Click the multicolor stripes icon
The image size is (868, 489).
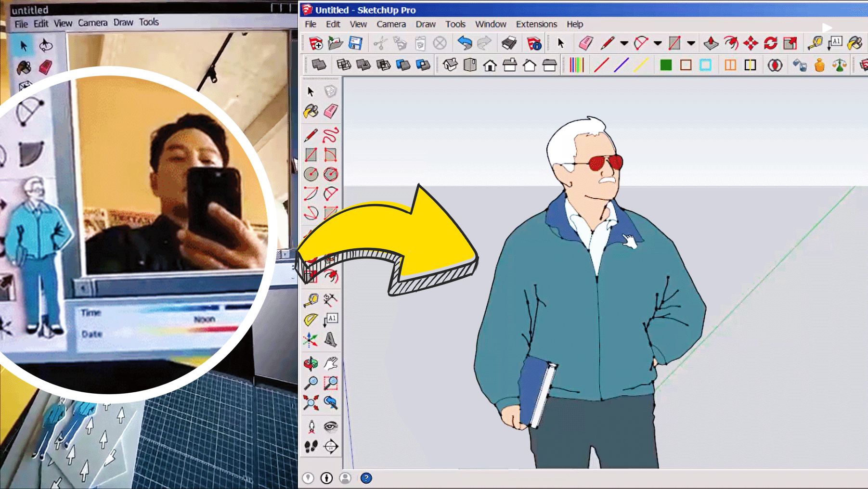(576, 65)
